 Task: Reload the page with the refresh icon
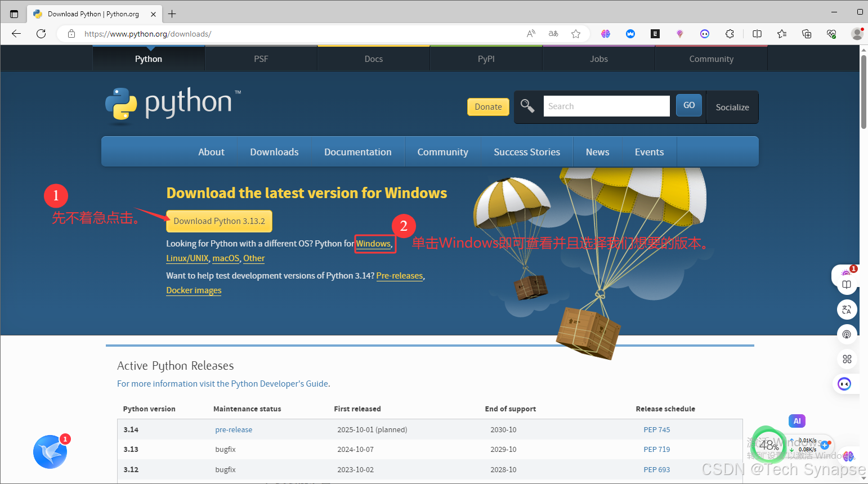click(41, 34)
